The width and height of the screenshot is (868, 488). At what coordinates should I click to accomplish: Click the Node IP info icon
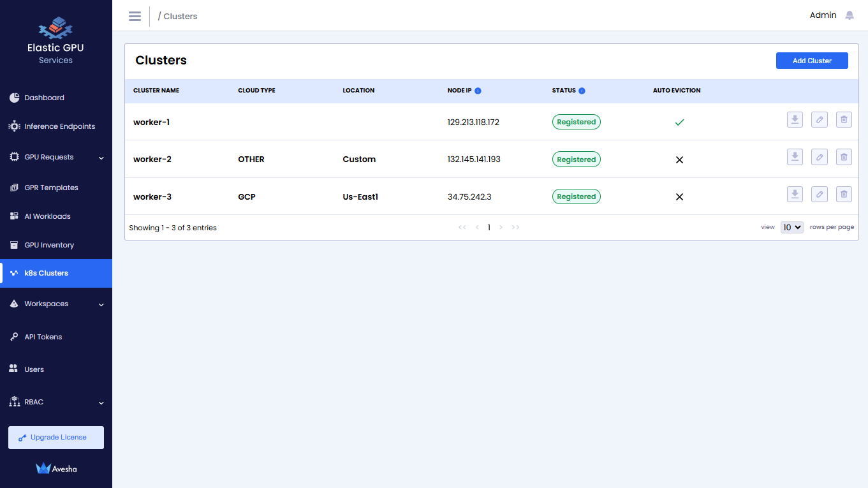tap(478, 91)
